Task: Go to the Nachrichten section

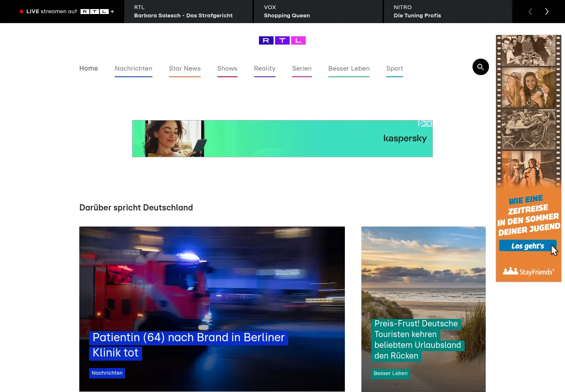Action: (x=133, y=68)
